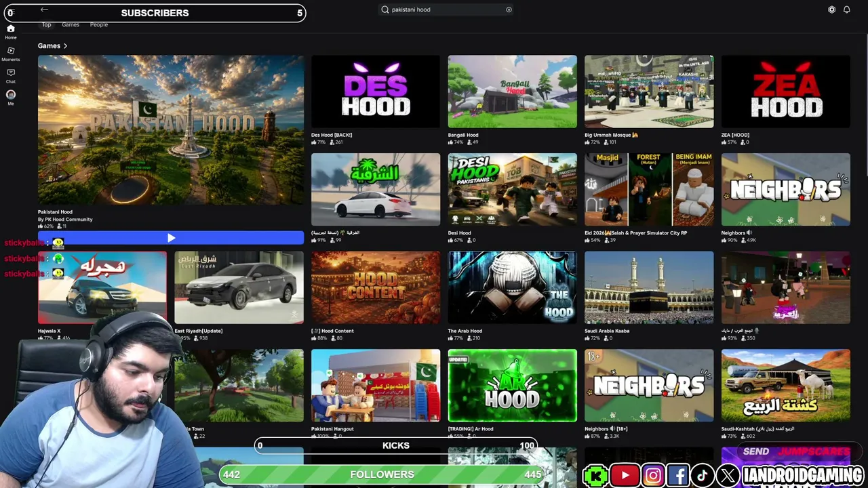Click the 'Neighbors 🔇 [18+]' title
The height and width of the screenshot is (488, 868).
click(607, 429)
